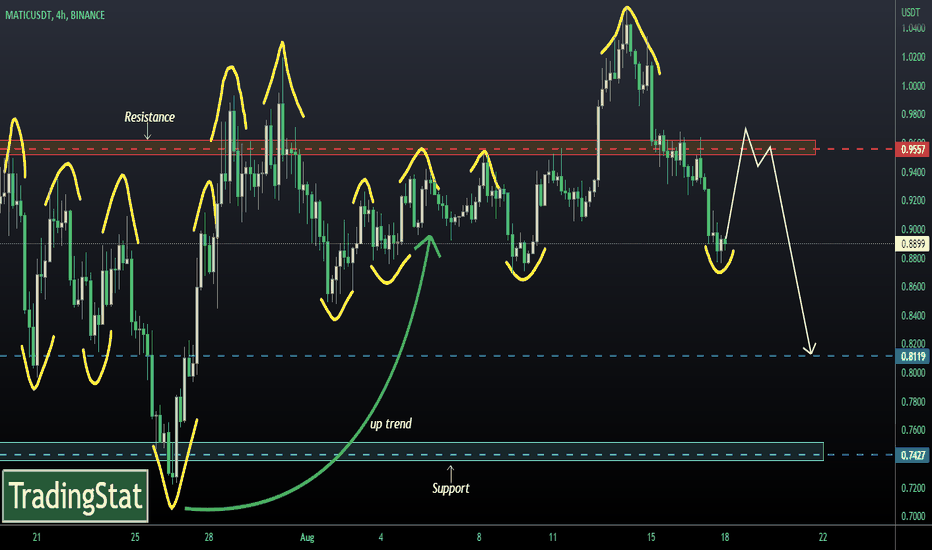932x550 pixels.
Task: Click the 0.8000 price axis label
Action: [913, 373]
